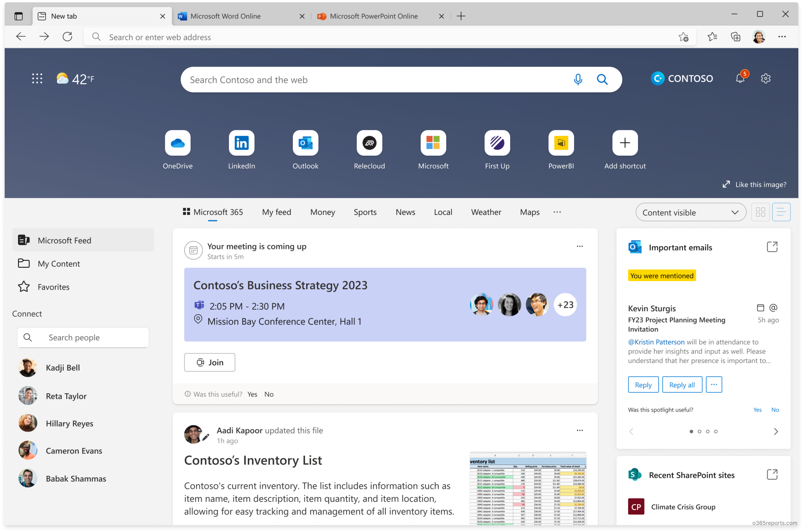
Task: Start voice search with the microphone
Action: pyautogui.click(x=578, y=80)
